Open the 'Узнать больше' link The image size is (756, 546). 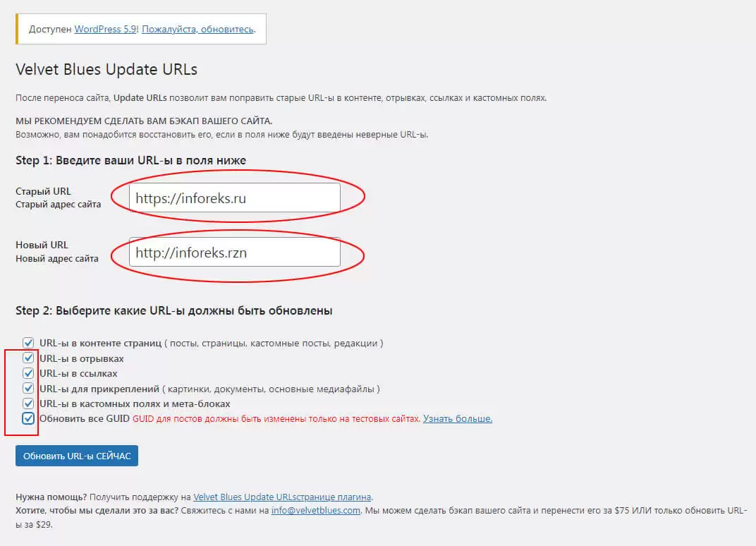click(x=457, y=419)
